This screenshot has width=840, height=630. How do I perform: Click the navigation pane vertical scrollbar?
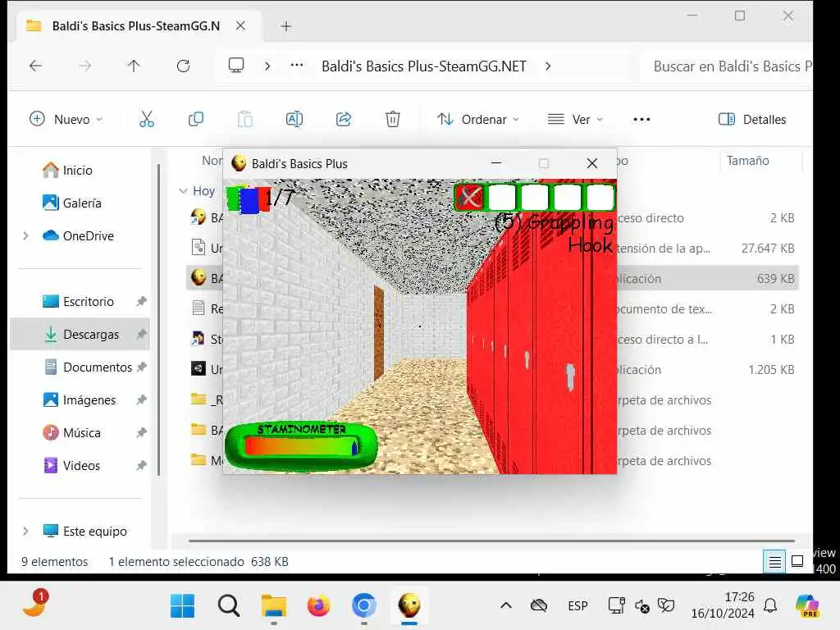click(x=158, y=319)
